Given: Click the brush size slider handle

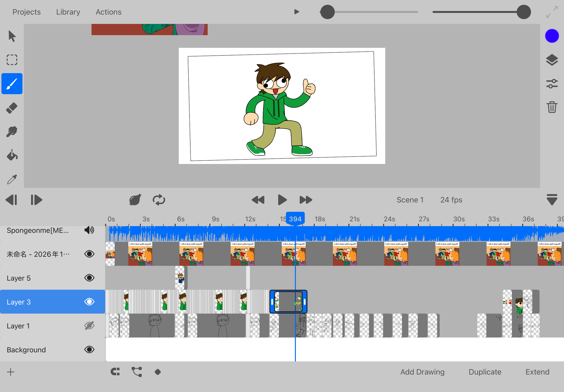Looking at the screenshot, I should tap(328, 12).
